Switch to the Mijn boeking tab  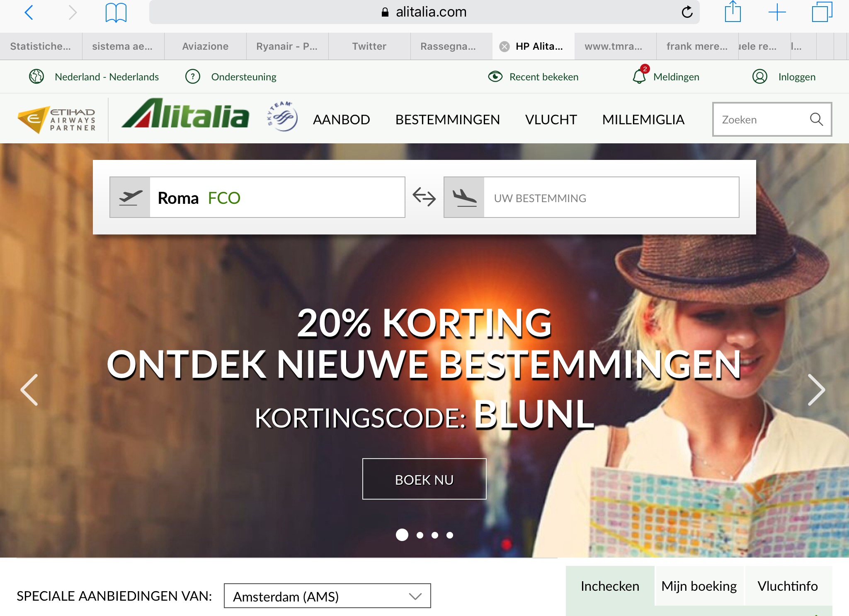pyautogui.click(x=699, y=586)
